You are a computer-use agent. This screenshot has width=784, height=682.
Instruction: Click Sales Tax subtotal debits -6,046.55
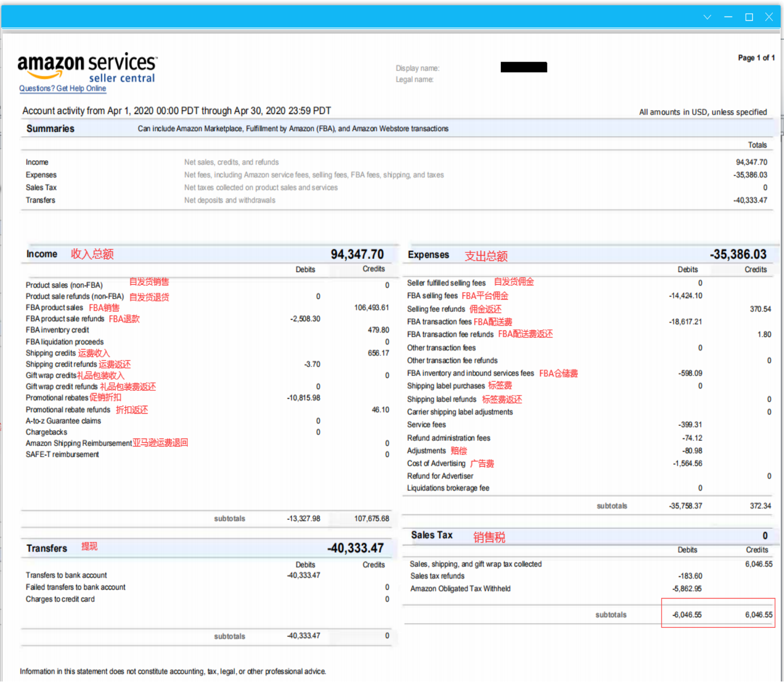pos(687,615)
